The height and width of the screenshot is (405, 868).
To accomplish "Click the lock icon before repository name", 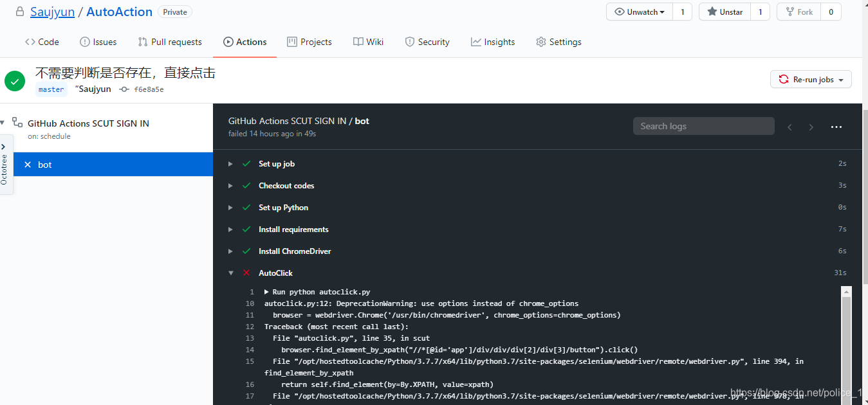I will coord(19,12).
